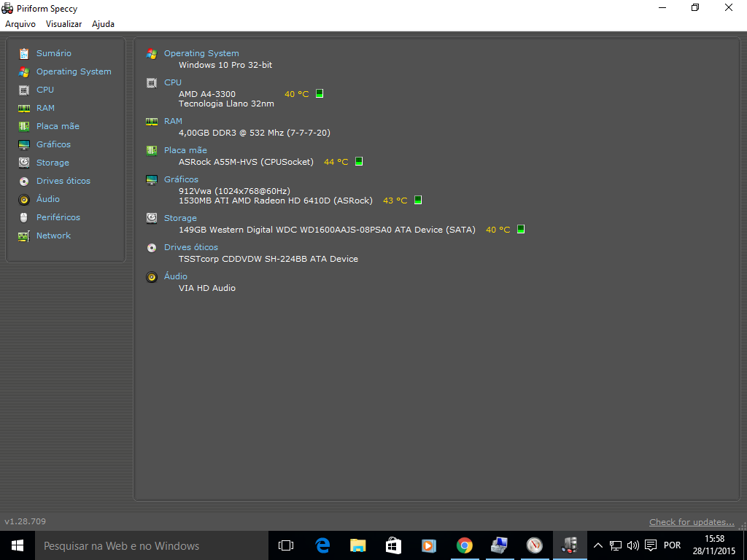Click the Storage hard drive sidebar icon
Screen dimensions: 747x560
point(24,163)
